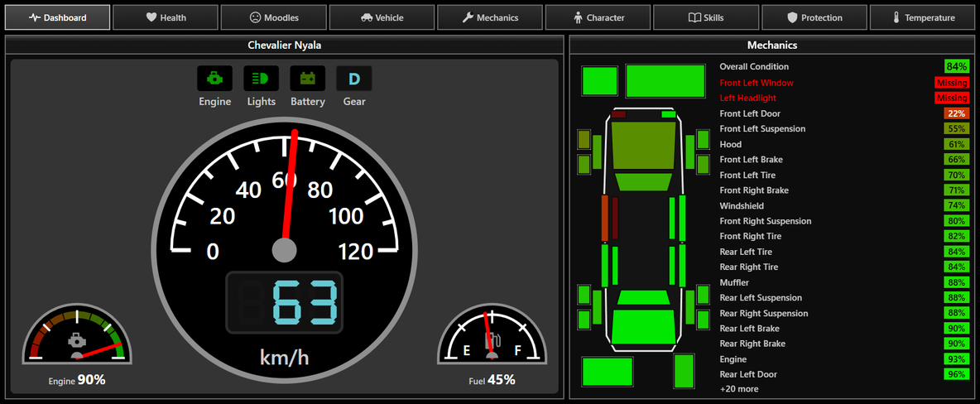Click the missing left headlight in diagram
The height and width of the screenshot is (404, 980).
pyautogui.click(x=618, y=113)
